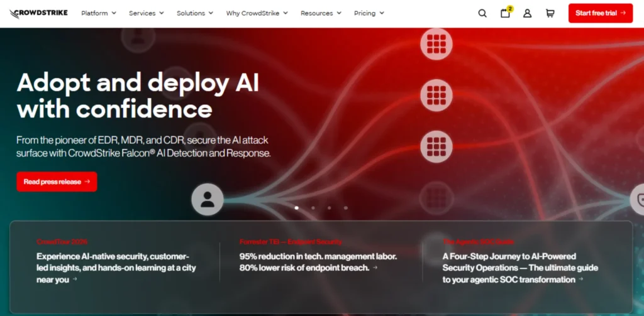Select the third carousel slide dot
The image size is (644, 316).
pyautogui.click(x=330, y=208)
